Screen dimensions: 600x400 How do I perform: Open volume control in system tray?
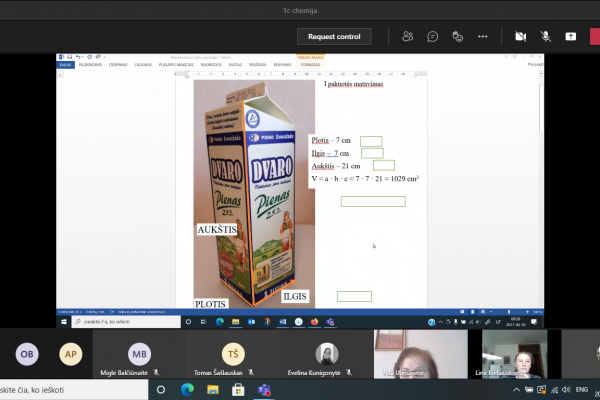[566, 390]
